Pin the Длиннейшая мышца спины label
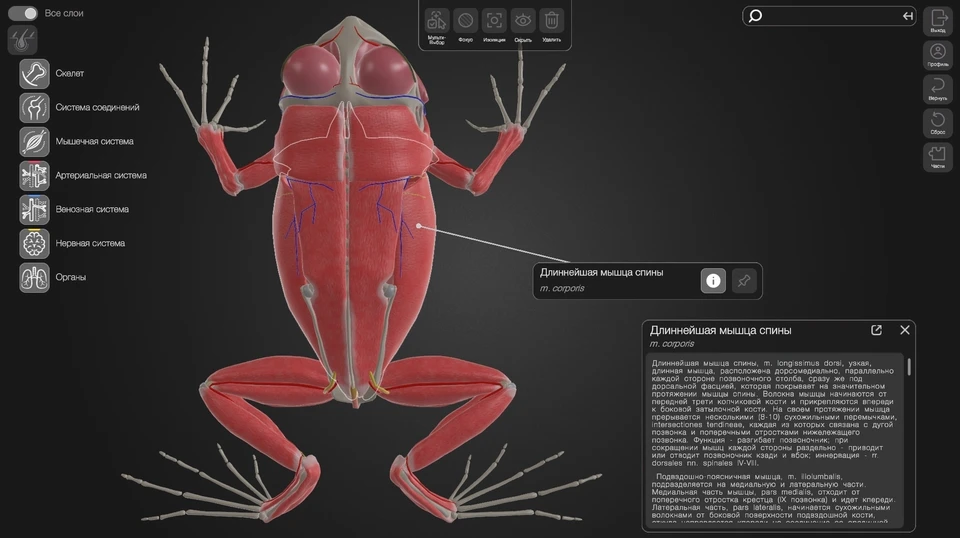 click(743, 281)
